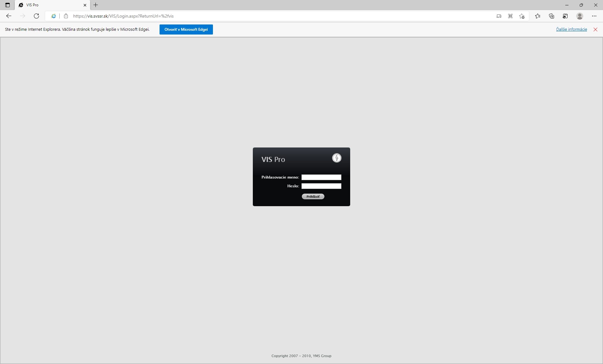The width and height of the screenshot is (603, 364).
Task: Click the round logo in VIS Pro panel
Action: [337, 158]
